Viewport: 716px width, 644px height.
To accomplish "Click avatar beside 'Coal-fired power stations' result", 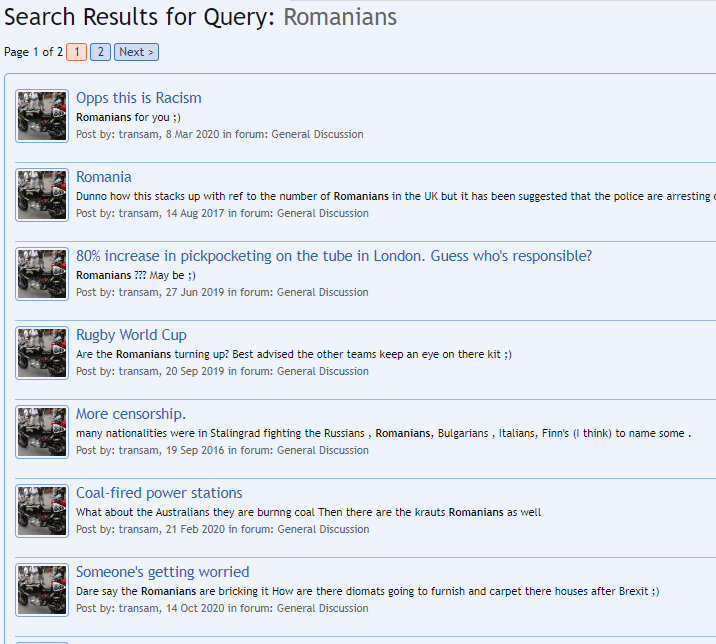I will (x=42, y=511).
